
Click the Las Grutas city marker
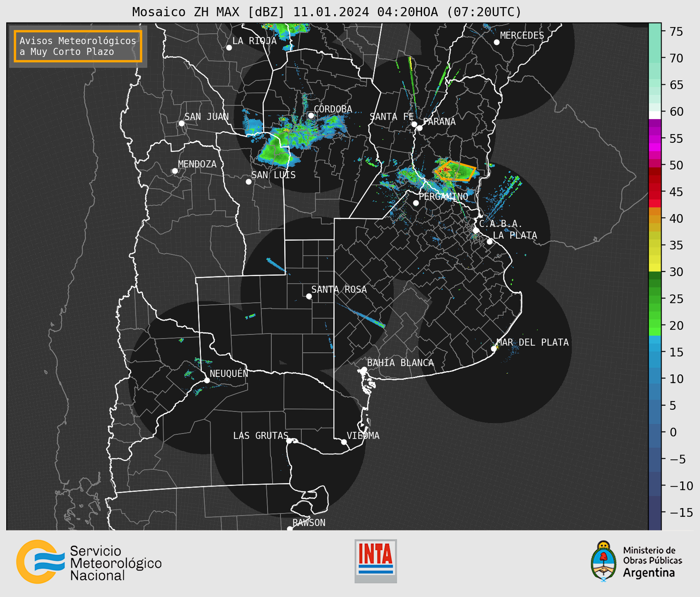289,441
